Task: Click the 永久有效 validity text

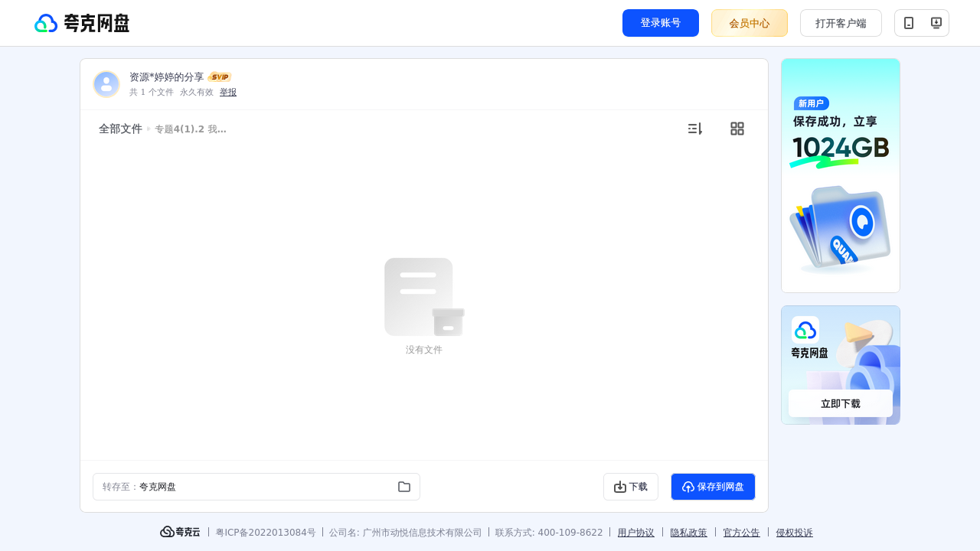Action: tap(197, 92)
